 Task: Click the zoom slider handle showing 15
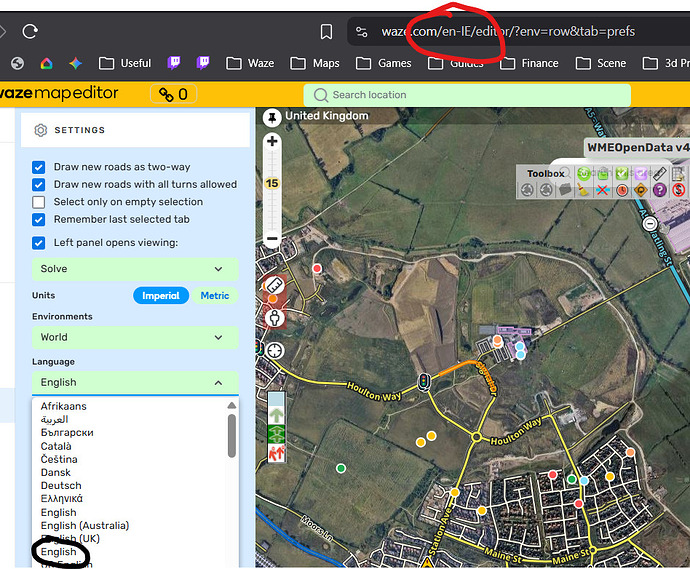pos(272,184)
